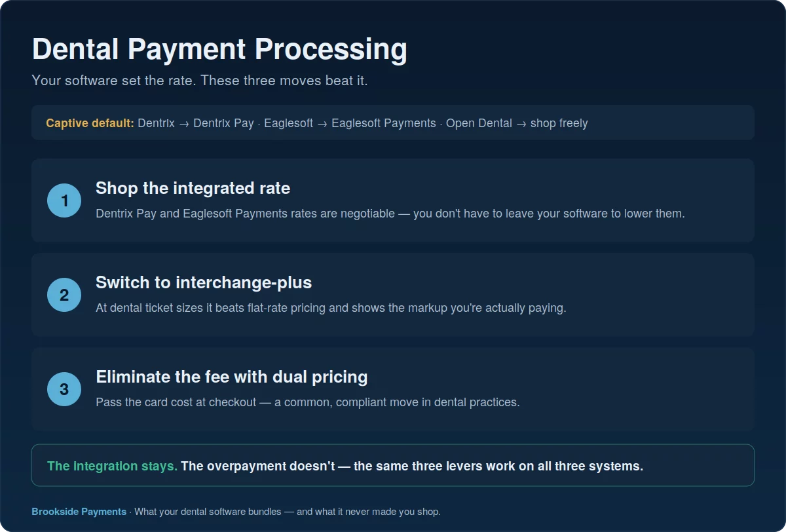Click the number 3 circle badge
The image size is (786, 532).
pyautogui.click(x=64, y=389)
